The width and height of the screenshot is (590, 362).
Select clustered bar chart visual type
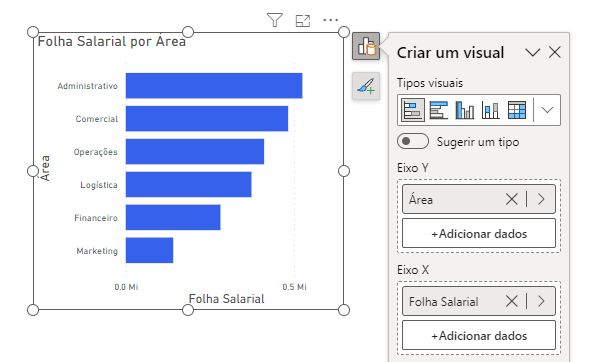439,110
